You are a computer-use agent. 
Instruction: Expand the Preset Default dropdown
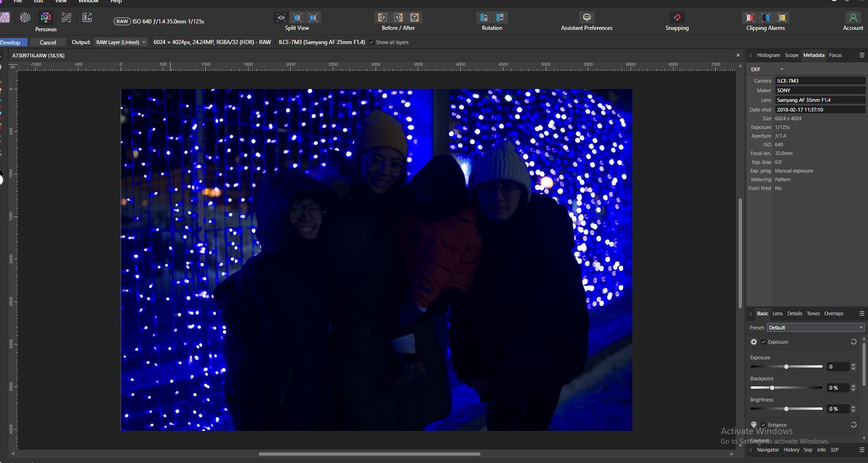click(815, 328)
